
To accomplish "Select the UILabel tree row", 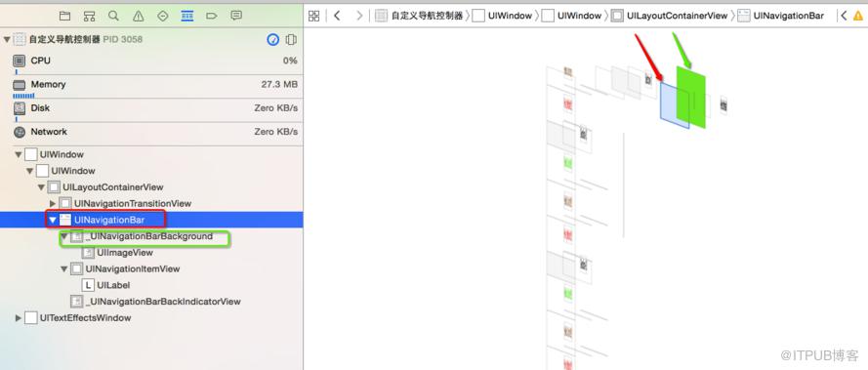I will click(x=151, y=285).
